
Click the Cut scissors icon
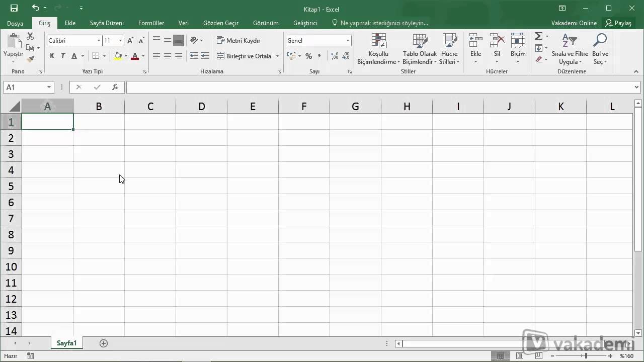click(30, 36)
